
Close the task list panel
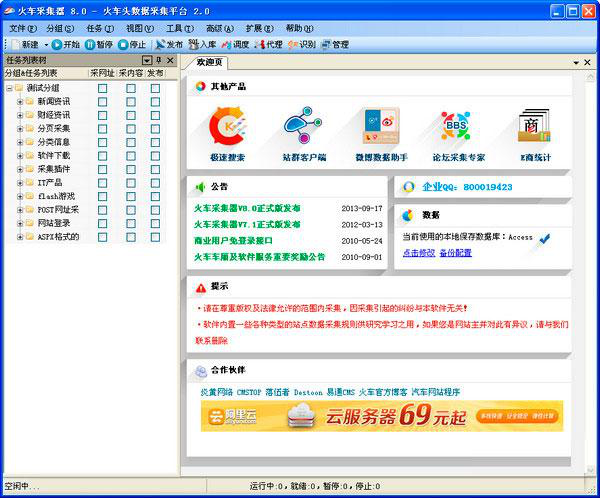pos(170,60)
